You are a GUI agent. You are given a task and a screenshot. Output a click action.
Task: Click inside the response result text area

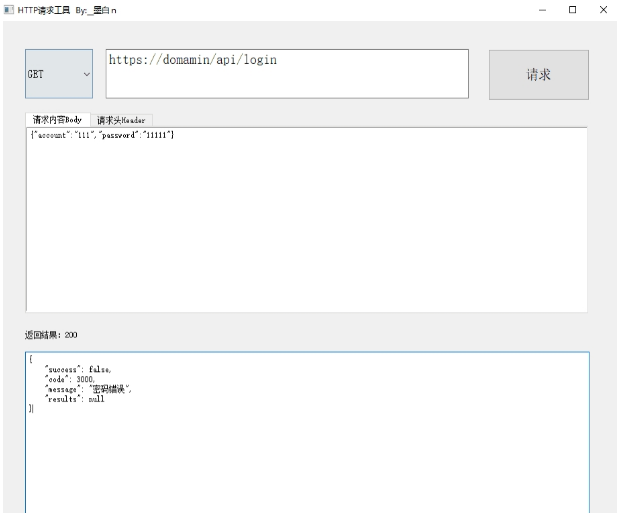(307, 432)
